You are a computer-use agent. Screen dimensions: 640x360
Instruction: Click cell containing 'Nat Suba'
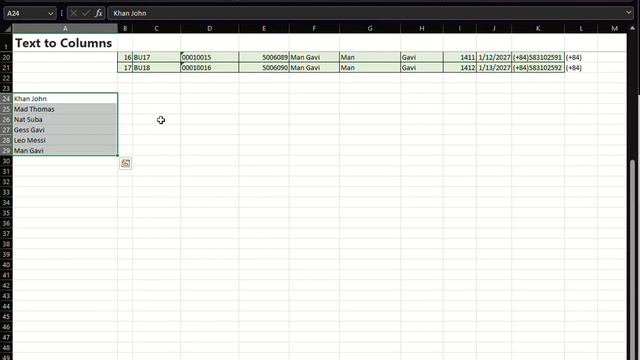click(65, 119)
